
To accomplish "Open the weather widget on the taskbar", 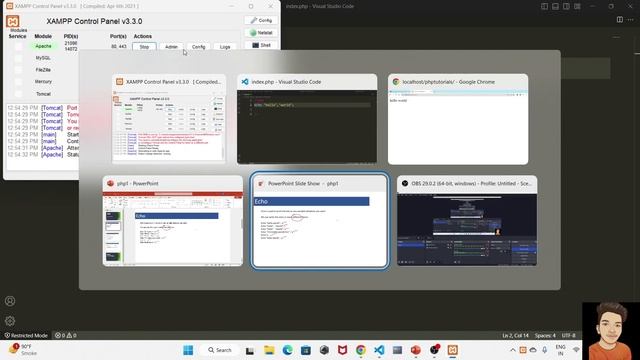I will 24,350.
